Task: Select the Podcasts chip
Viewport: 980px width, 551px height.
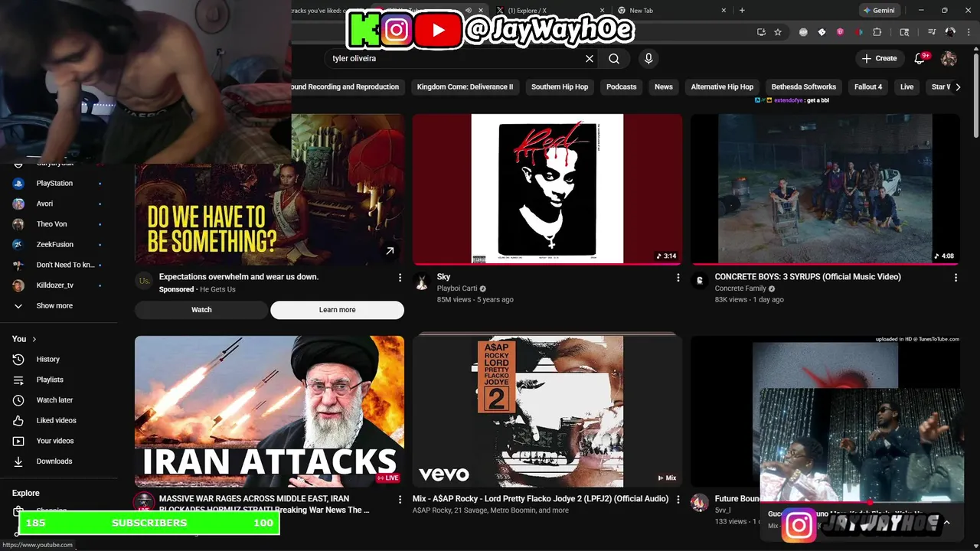Action: [x=622, y=86]
